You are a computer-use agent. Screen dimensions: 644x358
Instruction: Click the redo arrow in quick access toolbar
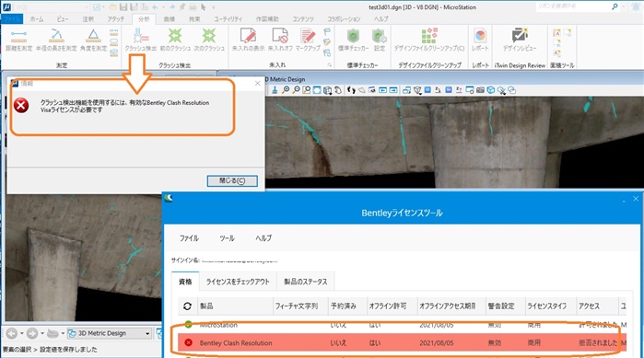pos(171,7)
